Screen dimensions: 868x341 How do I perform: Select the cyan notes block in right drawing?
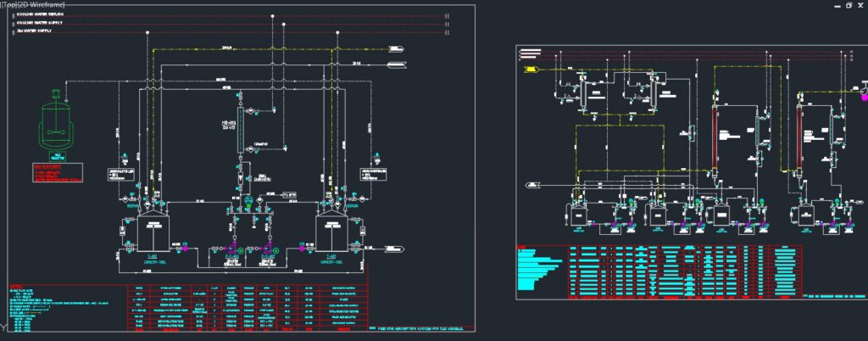click(540, 269)
